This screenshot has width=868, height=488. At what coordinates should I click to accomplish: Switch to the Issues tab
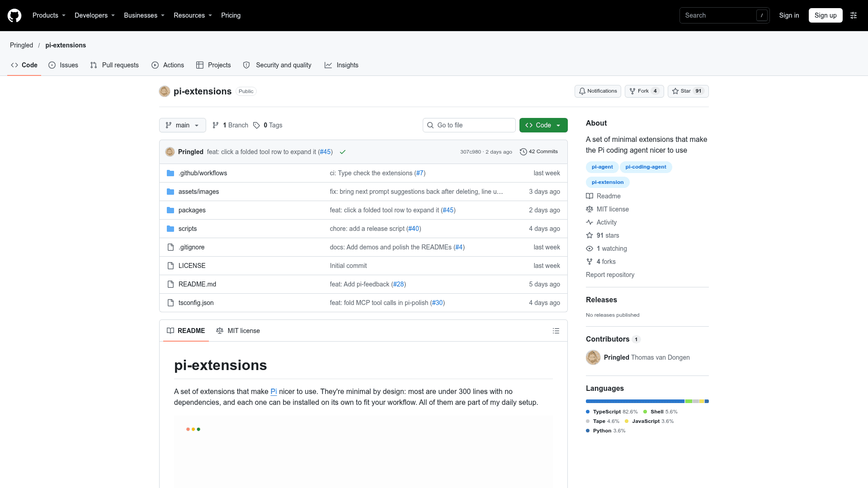[x=63, y=65]
